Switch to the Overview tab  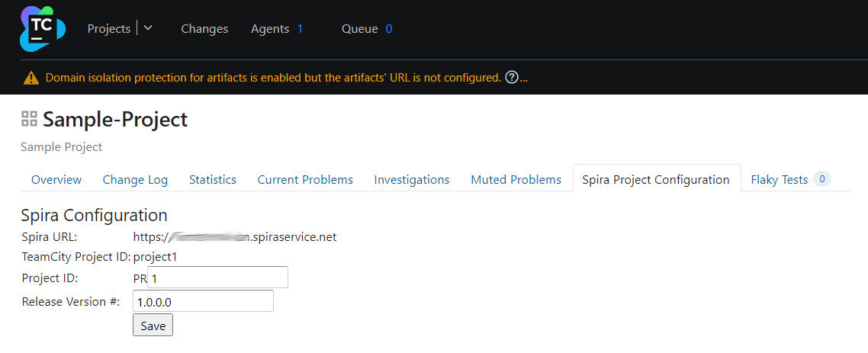56,179
